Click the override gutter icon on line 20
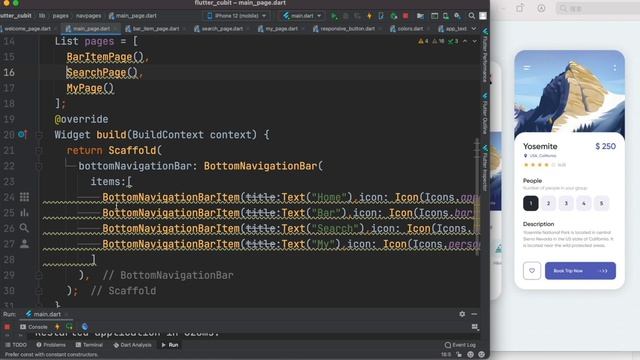Viewport: 640px width, 360px height. tap(22, 134)
